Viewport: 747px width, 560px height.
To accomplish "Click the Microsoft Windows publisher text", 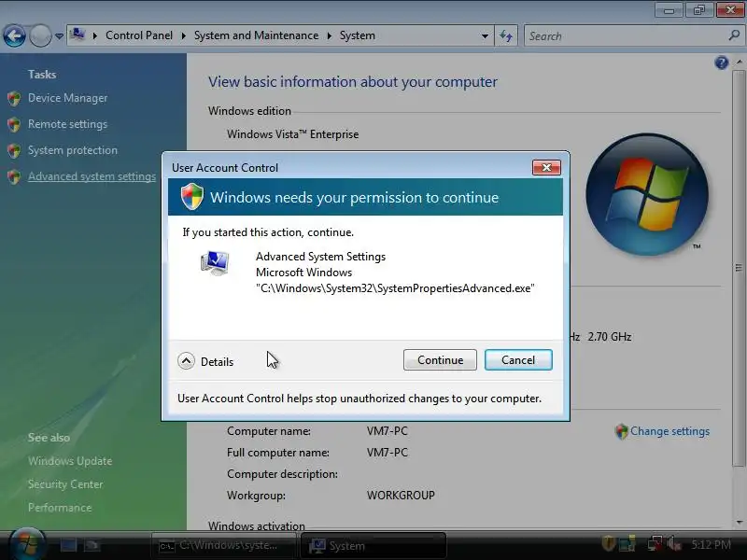I will pos(304,273).
